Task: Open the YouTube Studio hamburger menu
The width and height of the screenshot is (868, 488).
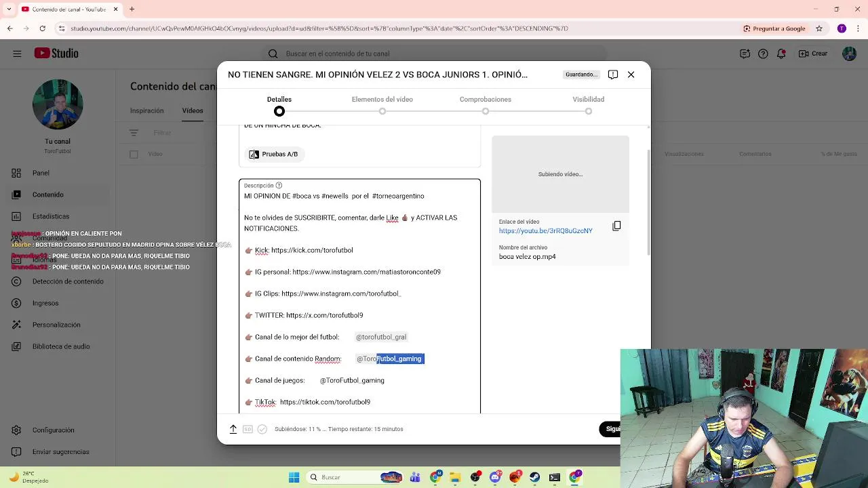Action: pyautogui.click(x=17, y=54)
